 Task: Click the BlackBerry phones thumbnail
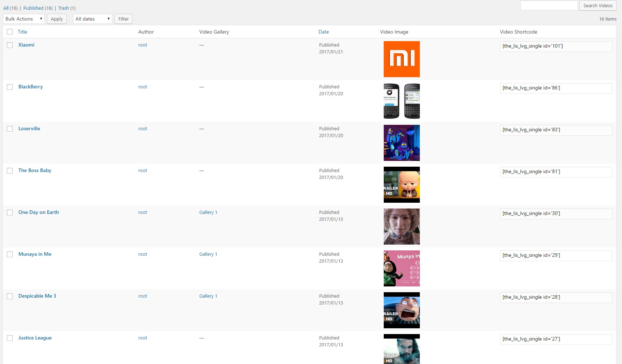tap(402, 101)
